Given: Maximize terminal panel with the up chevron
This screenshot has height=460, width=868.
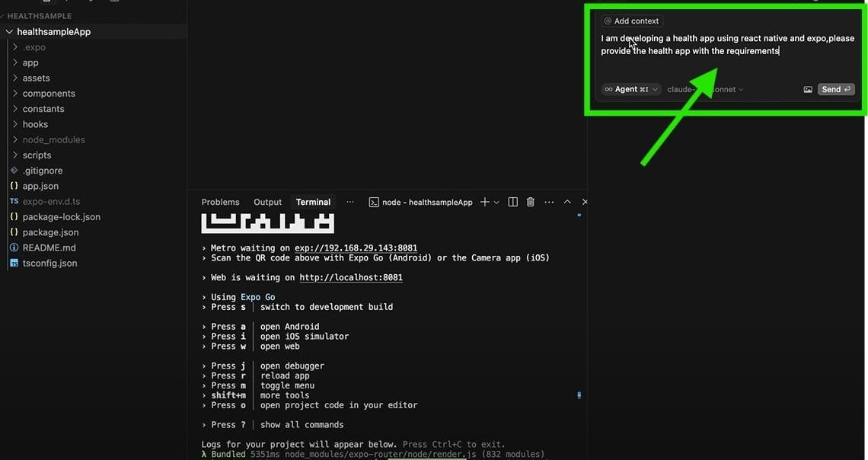Looking at the screenshot, I should [x=567, y=202].
